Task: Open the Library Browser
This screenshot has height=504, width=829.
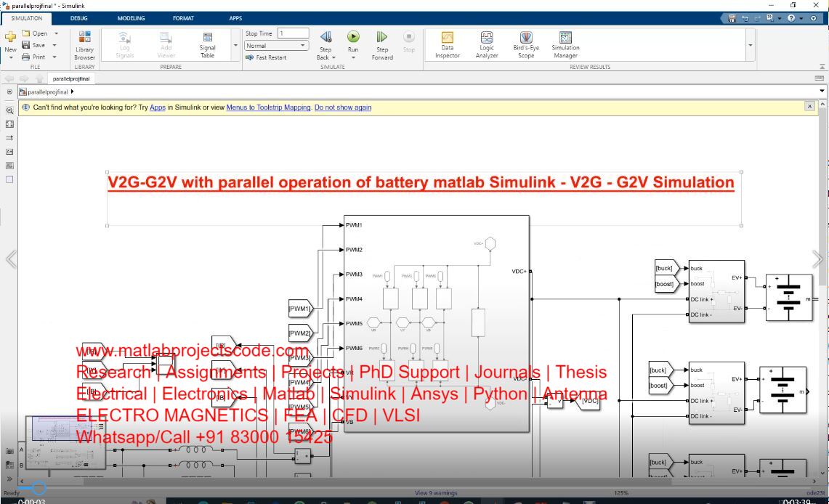Action: (x=84, y=43)
